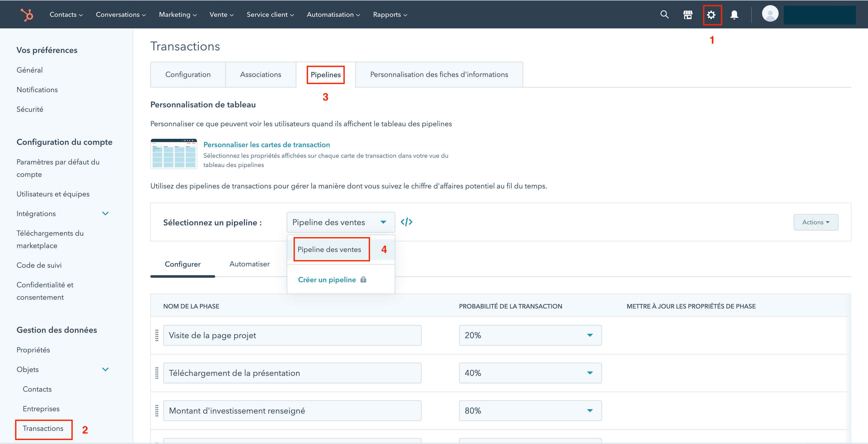Click the transaction cards thumbnail image
868x444 pixels.
coord(174,154)
